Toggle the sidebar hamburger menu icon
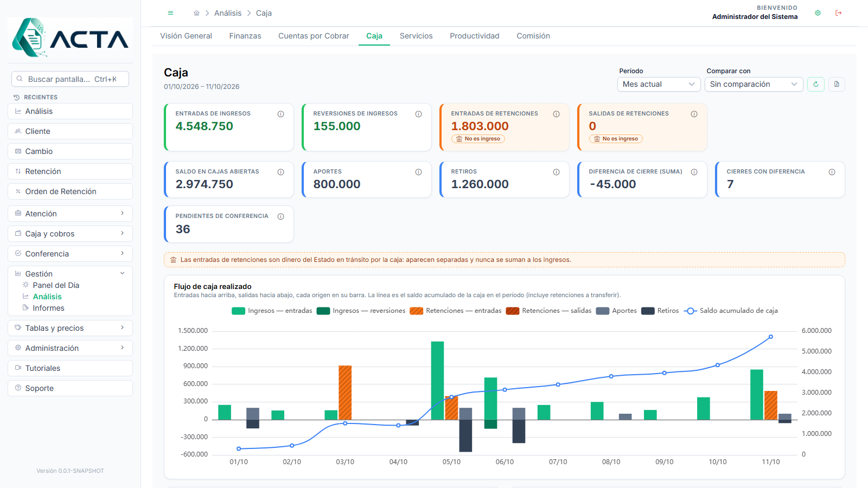Image resolution: width=868 pixels, height=488 pixels. pyautogui.click(x=170, y=13)
